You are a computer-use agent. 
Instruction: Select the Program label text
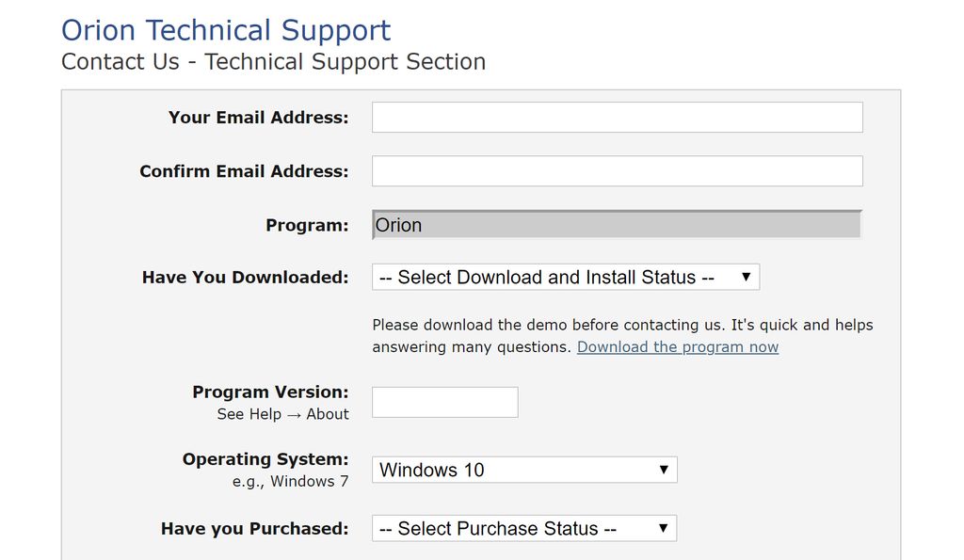(307, 226)
